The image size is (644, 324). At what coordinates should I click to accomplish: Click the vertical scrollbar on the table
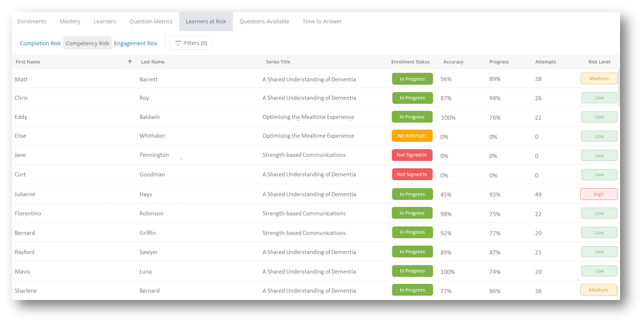pyautogui.click(x=619, y=87)
